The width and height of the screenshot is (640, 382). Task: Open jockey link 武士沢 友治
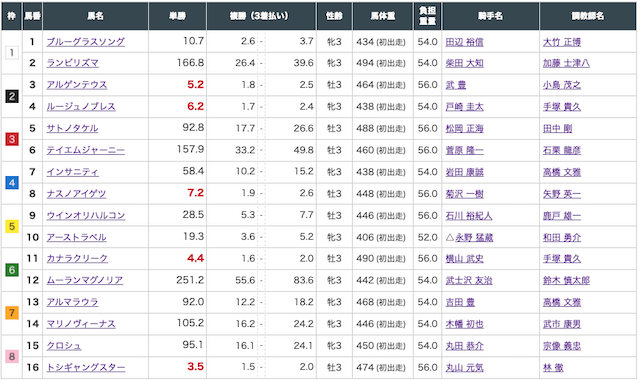point(469,280)
